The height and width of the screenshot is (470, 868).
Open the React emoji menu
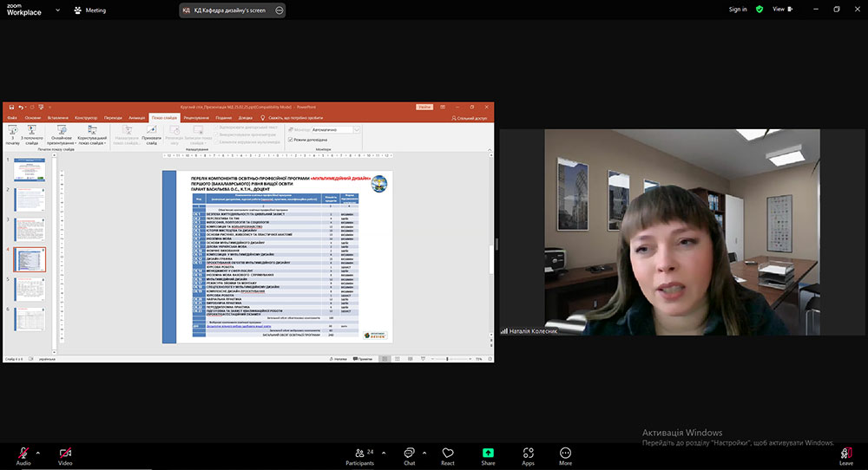[x=447, y=456]
